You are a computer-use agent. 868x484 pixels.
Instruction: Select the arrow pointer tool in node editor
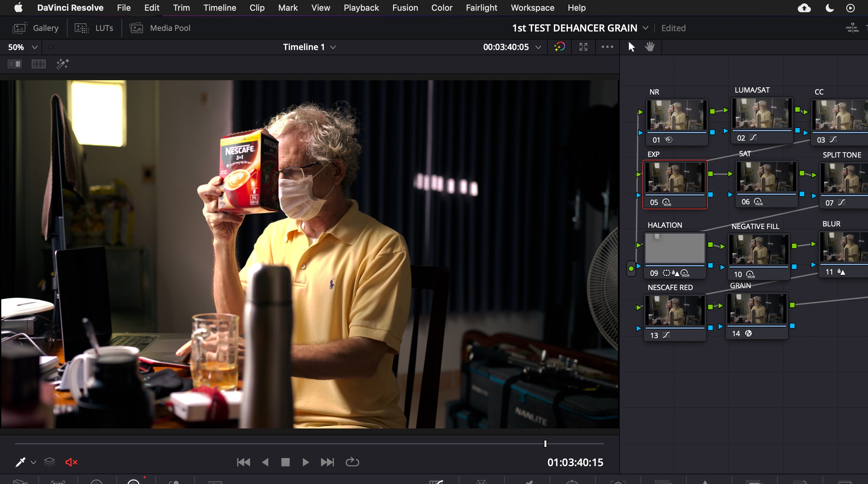[632, 47]
